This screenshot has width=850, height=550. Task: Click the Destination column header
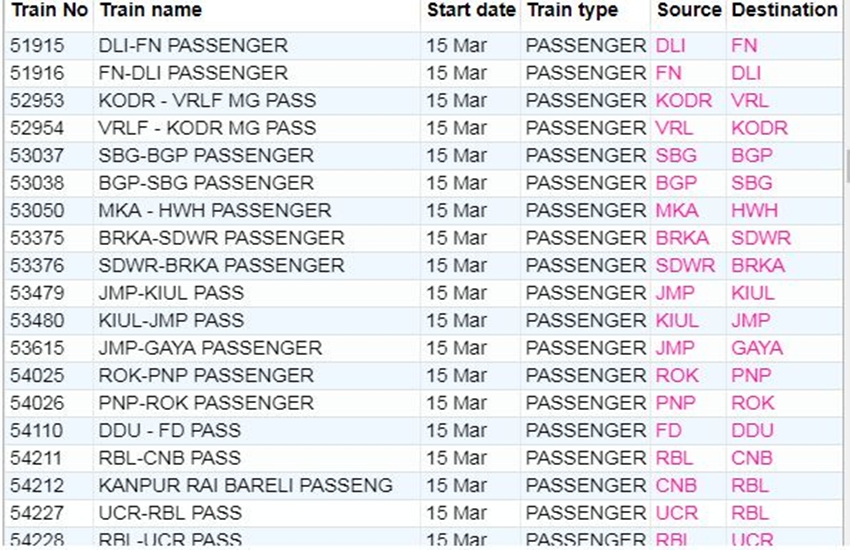(x=785, y=11)
